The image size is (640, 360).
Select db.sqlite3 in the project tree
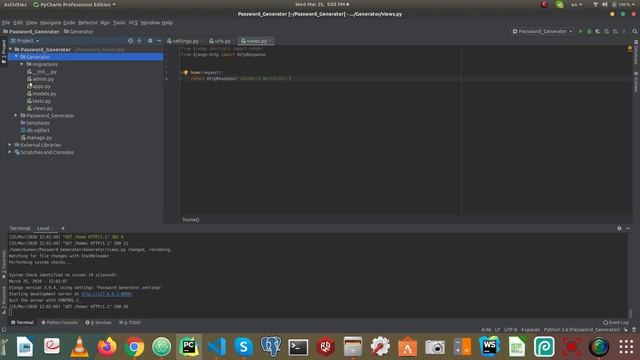point(35,130)
